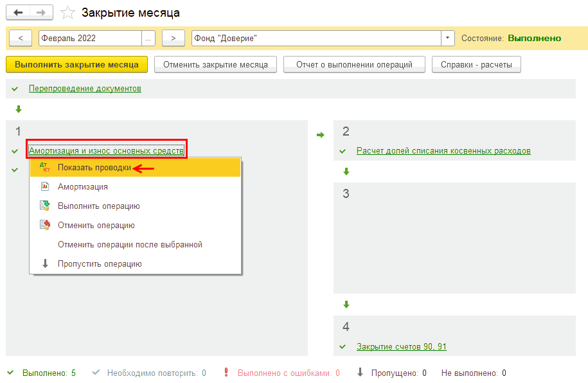Open Отчет о выполнении операций
The width and height of the screenshot is (588, 383).
pos(355,65)
